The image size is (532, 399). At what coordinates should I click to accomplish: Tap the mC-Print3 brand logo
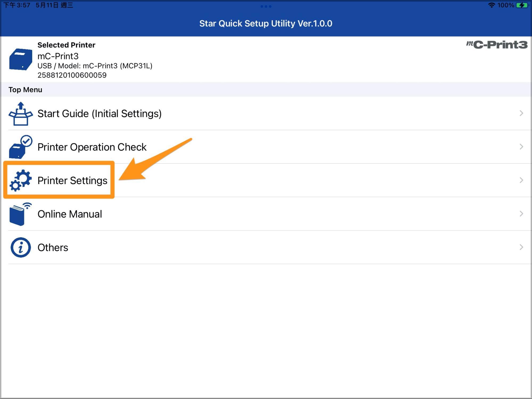coord(497,45)
